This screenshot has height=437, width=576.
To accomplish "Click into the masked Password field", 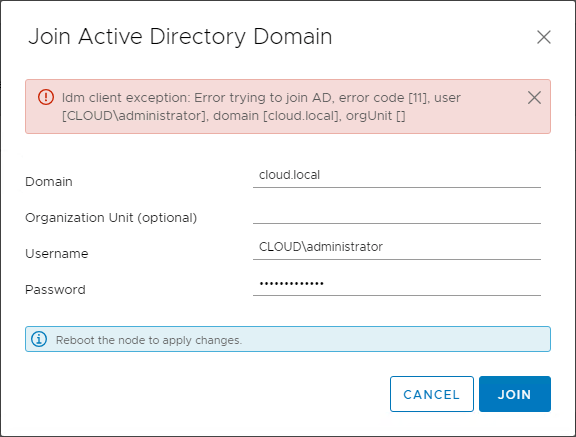I will [397, 283].
